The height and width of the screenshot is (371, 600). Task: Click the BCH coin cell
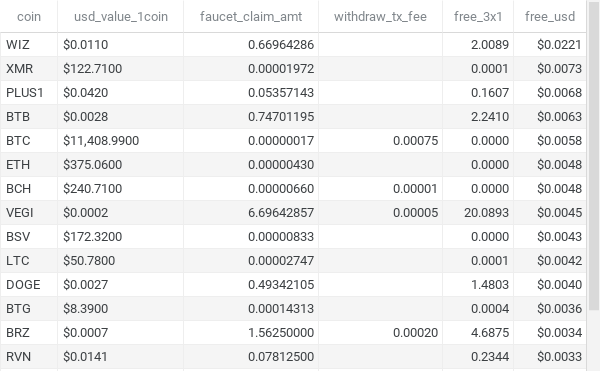[x=29, y=189]
